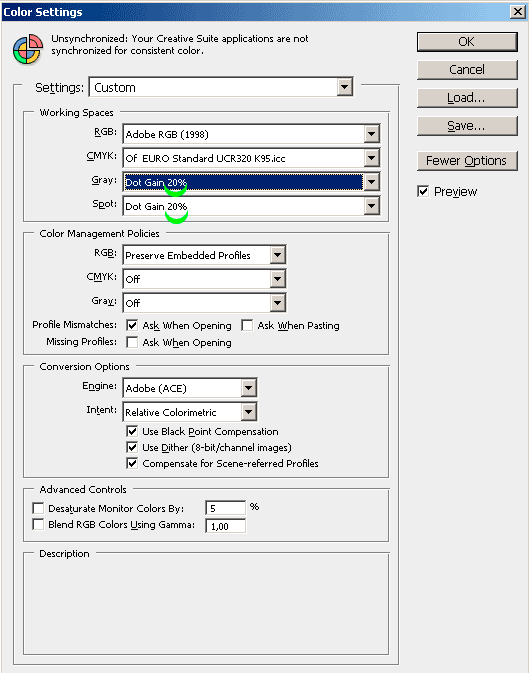Viewport: 529px width, 673px height.
Task: Open the Settings Custom dropdown
Action: pos(221,87)
